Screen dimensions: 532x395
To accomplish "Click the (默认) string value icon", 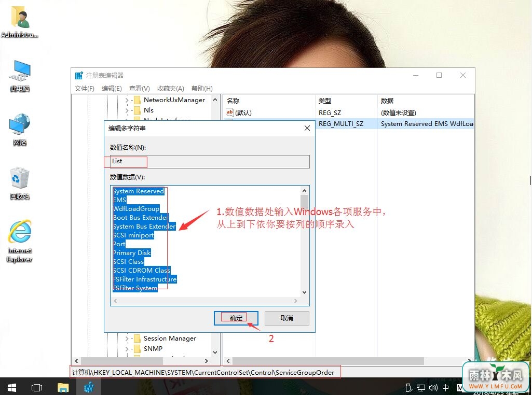I will point(230,112).
